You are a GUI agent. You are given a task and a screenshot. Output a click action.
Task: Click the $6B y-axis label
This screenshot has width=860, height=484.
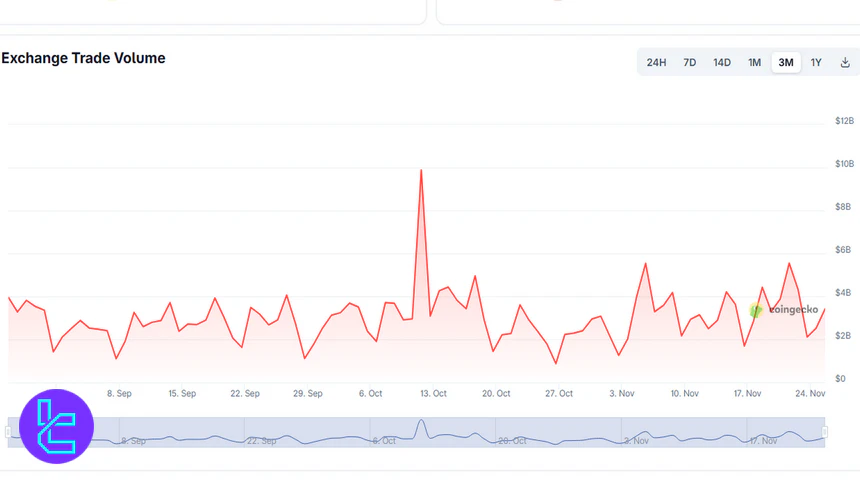[x=843, y=250]
